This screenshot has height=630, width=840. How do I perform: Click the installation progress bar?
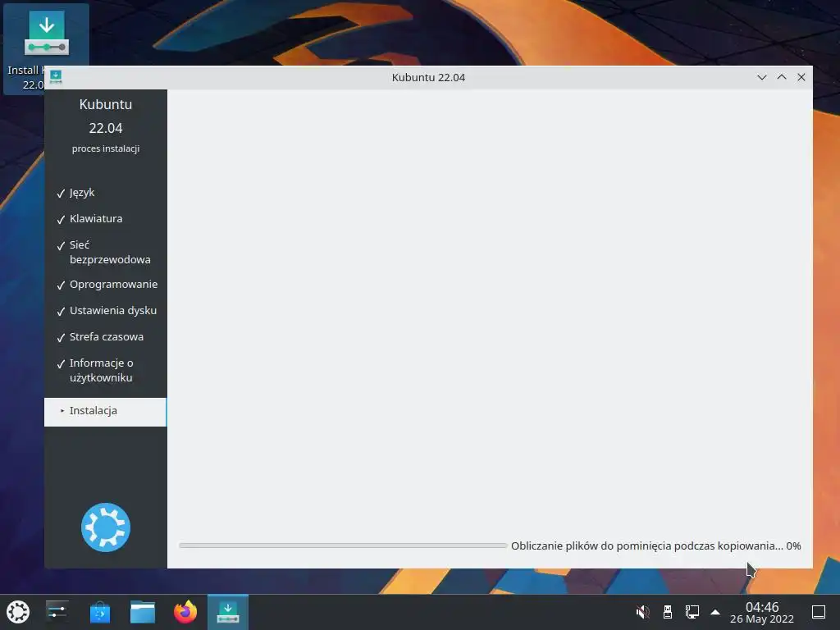pos(343,546)
